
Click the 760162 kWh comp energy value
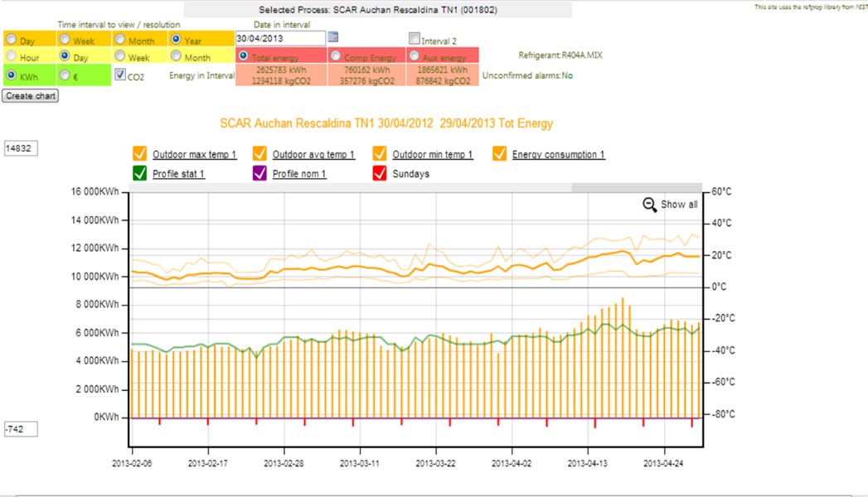pos(366,70)
